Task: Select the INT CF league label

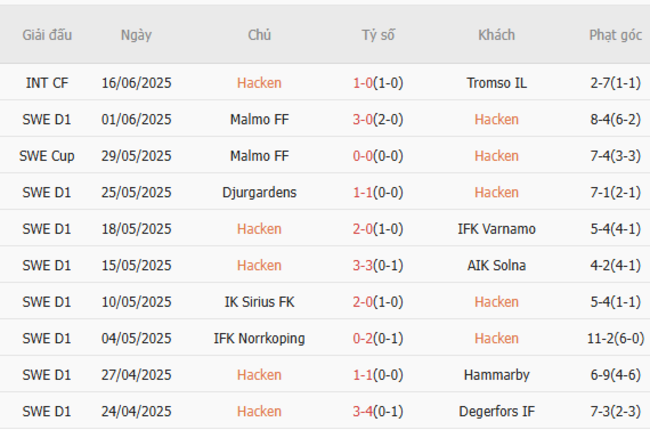Action: [x=47, y=83]
